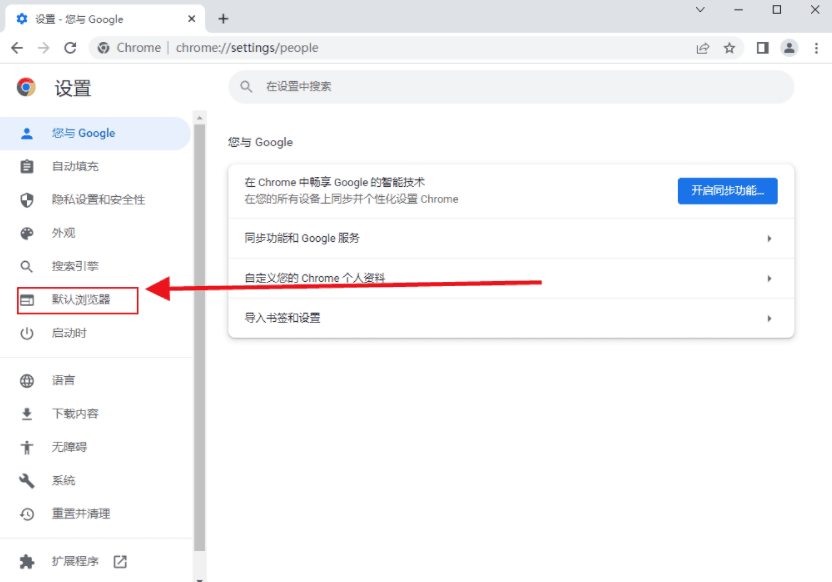This screenshot has width=832, height=582.
Task: Select 默认浏览器 in sidebar
Action: (81, 300)
